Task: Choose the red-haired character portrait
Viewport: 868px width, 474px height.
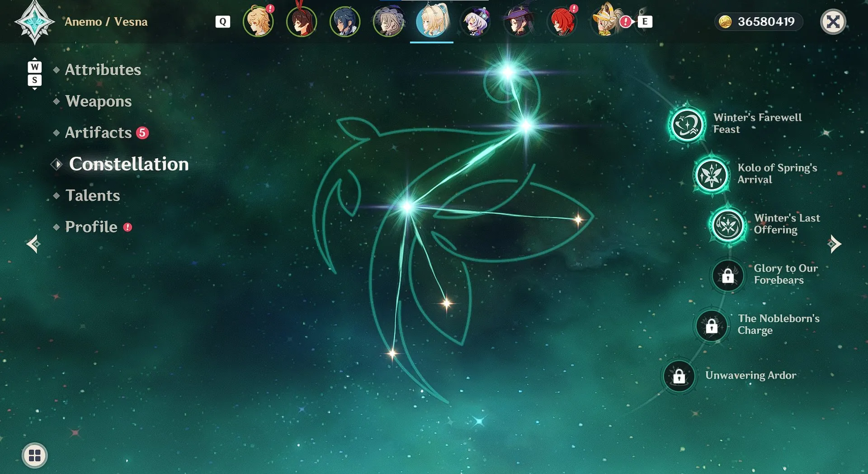Action: pyautogui.click(x=562, y=21)
